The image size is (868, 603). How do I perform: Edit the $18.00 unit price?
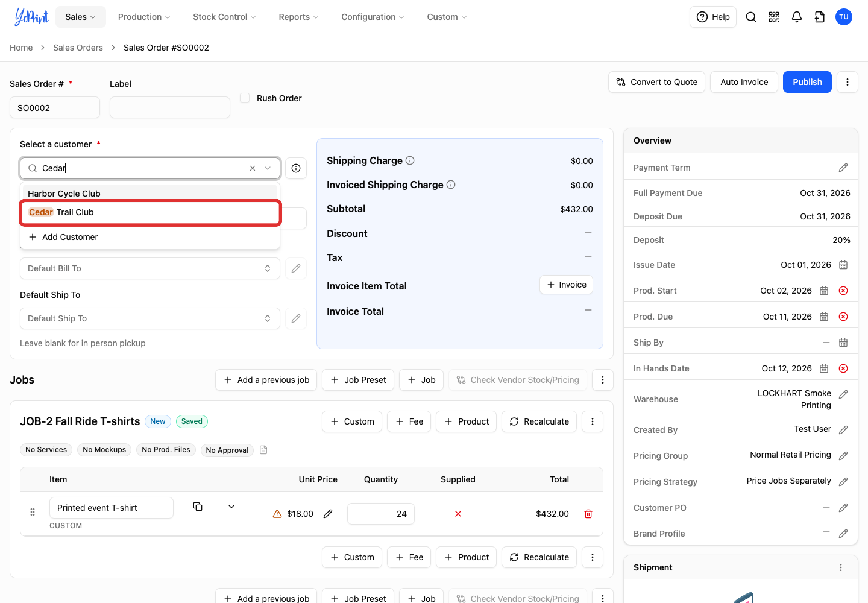[x=328, y=514]
